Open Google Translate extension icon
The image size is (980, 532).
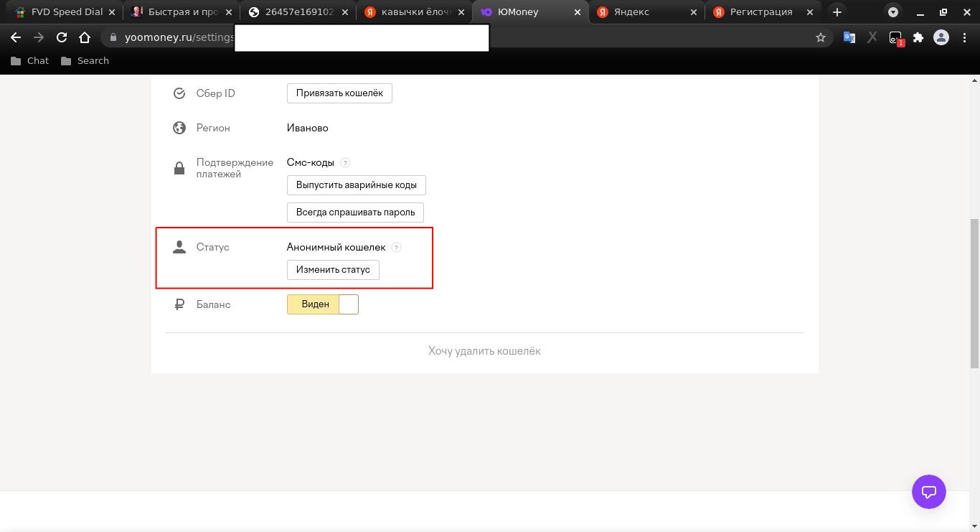pos(849,37)
